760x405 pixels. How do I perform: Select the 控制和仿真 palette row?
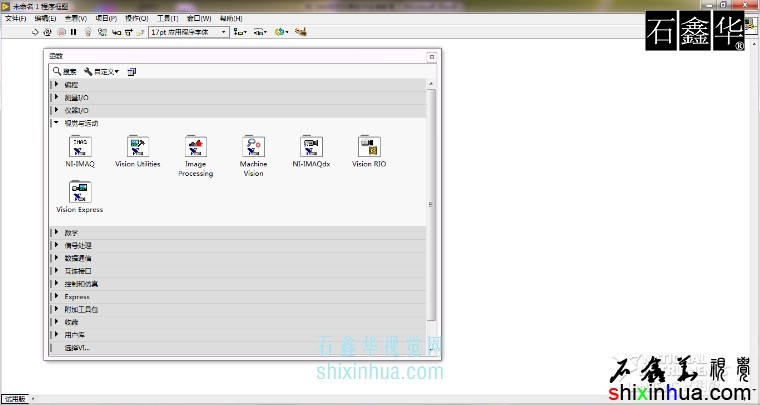click(238, 284)
